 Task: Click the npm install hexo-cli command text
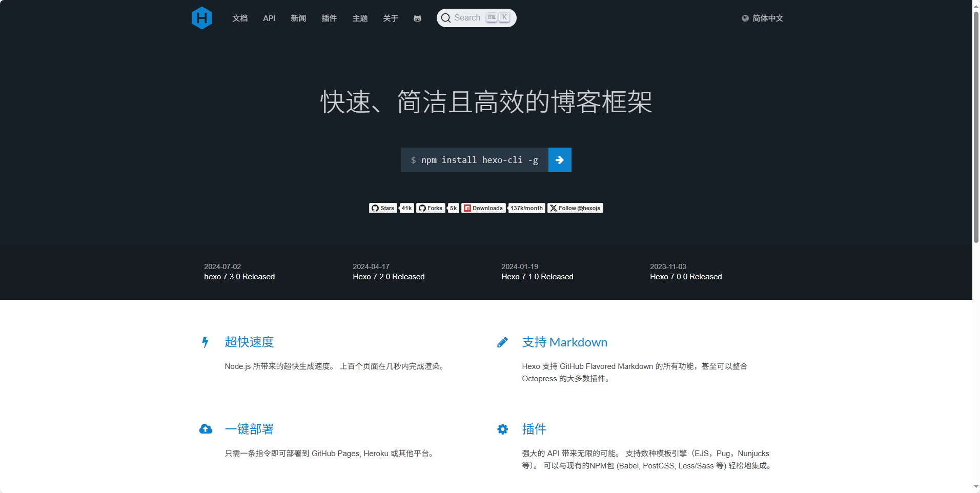[x=479, y=160]
